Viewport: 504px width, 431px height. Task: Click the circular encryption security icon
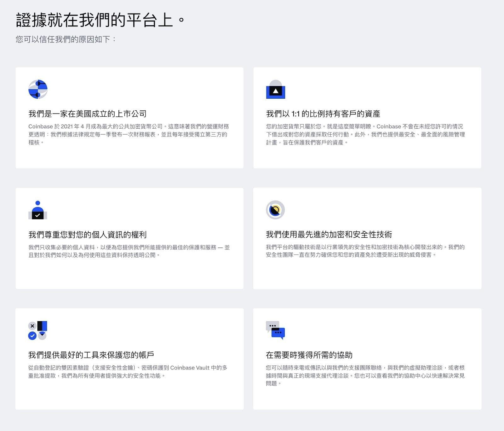275,210
